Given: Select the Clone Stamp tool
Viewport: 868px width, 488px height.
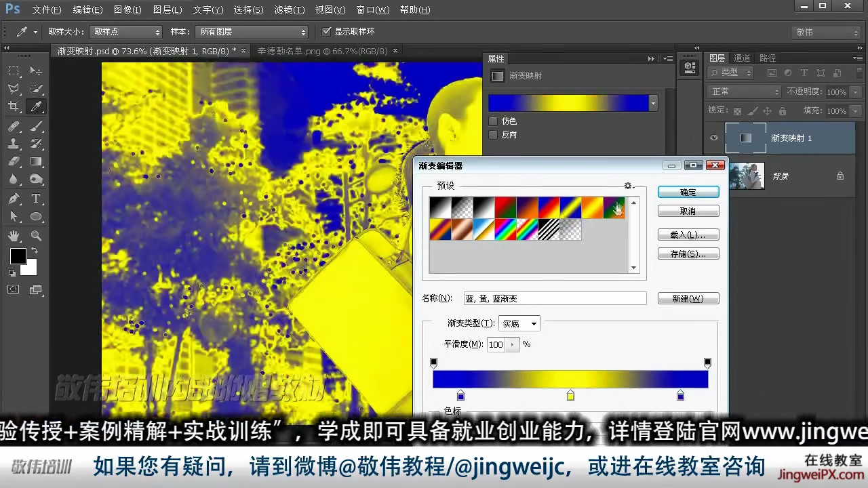Looking at the screenshot, I should tap(14, 144).
